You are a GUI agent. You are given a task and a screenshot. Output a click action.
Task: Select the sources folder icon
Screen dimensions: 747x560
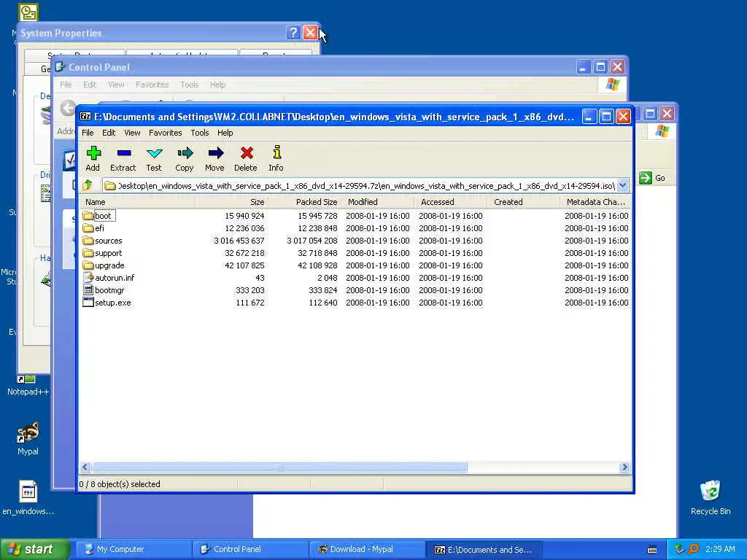pos(88,241)
